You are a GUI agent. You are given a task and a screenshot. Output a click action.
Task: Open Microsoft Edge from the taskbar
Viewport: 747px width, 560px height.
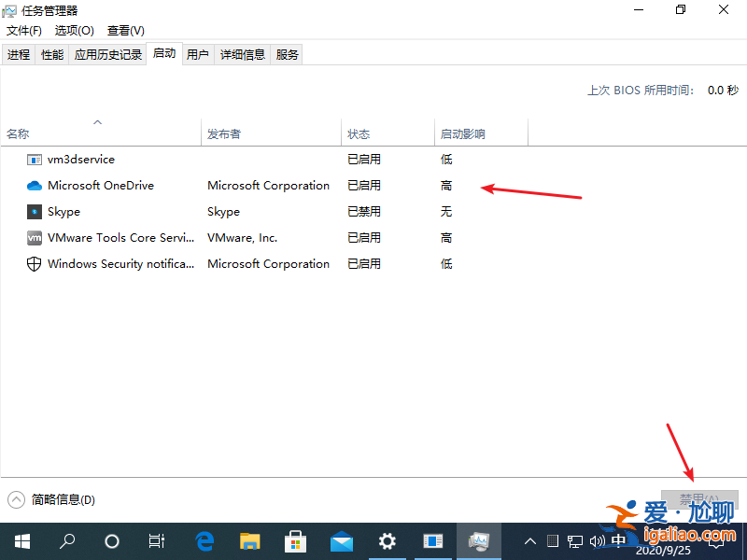point(204,540)
